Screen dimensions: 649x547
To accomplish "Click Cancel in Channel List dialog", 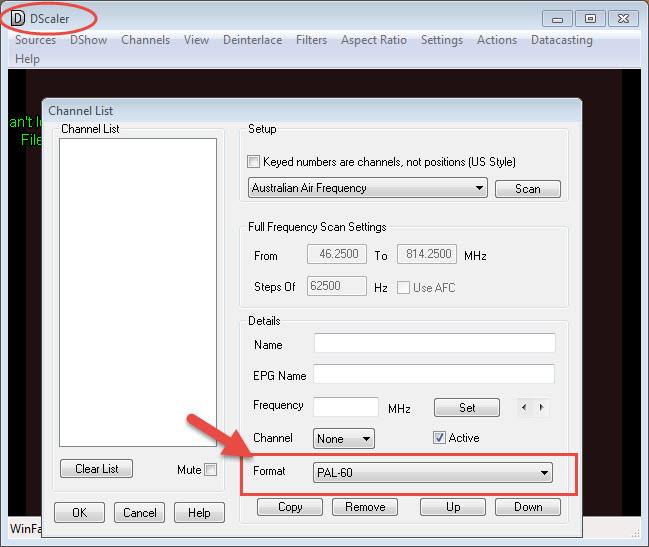I will 139,513.
